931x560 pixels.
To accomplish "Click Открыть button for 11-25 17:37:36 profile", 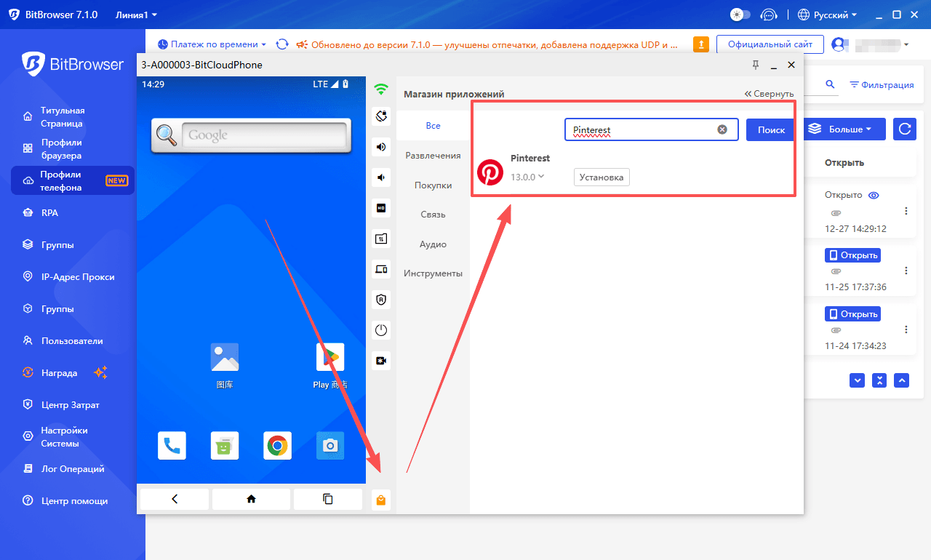I will coord(852,255).
